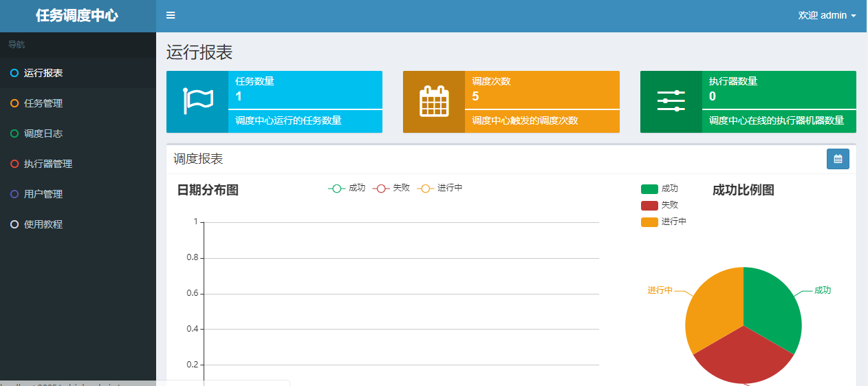Click the 日期分布图 chart title
The image size is (868, 386).
tap(208, 190)
